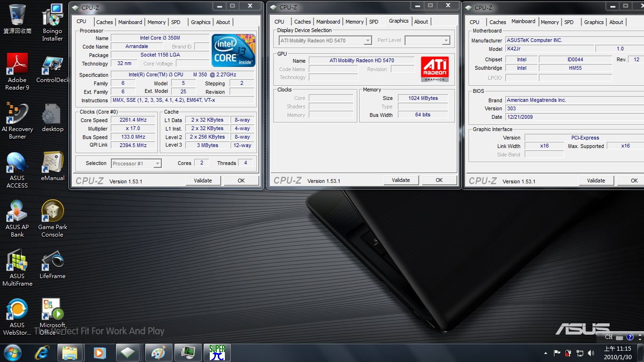Open the ASUS ACCESS shortcut
The image size is (644, 362).
point(17,170)
